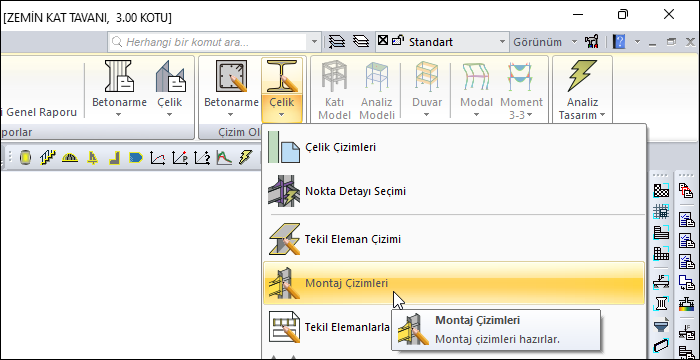
Task: Click the Analiz Modeli icon
Action: tap(377, 77)
